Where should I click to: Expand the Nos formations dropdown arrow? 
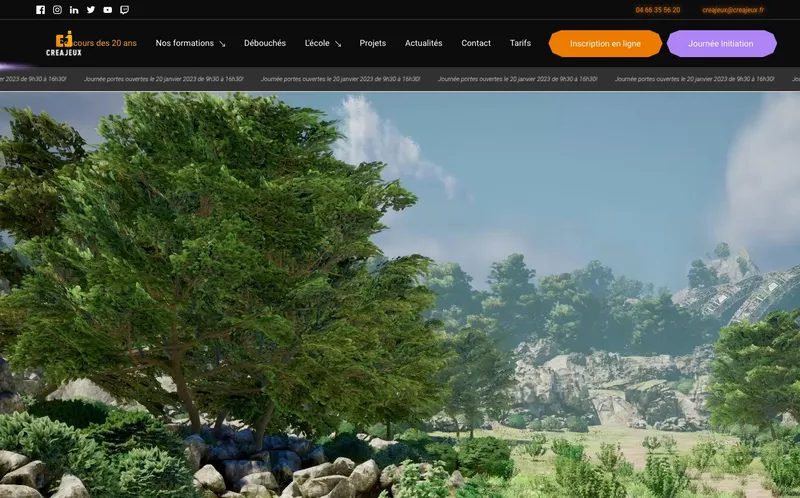(x=222, y=44)
